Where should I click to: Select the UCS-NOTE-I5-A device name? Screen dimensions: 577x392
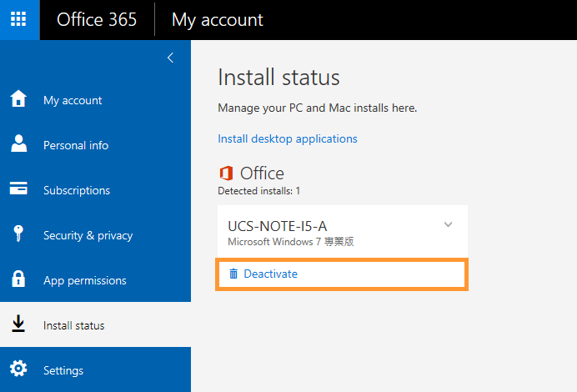pos(278,226)
